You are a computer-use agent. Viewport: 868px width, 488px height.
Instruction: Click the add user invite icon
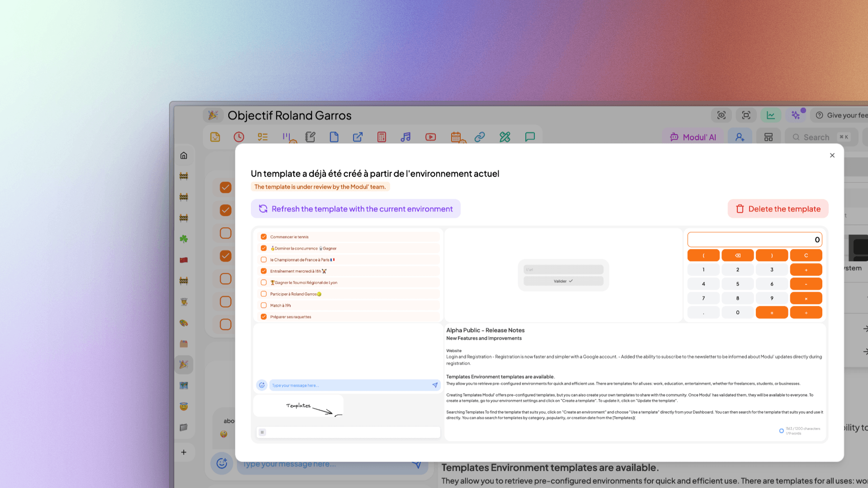(740, 137)
